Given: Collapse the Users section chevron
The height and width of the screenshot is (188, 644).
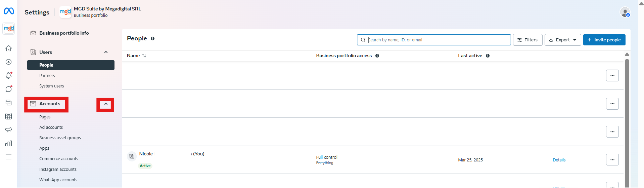Looking at the screenshot, I should pos(106,52).
